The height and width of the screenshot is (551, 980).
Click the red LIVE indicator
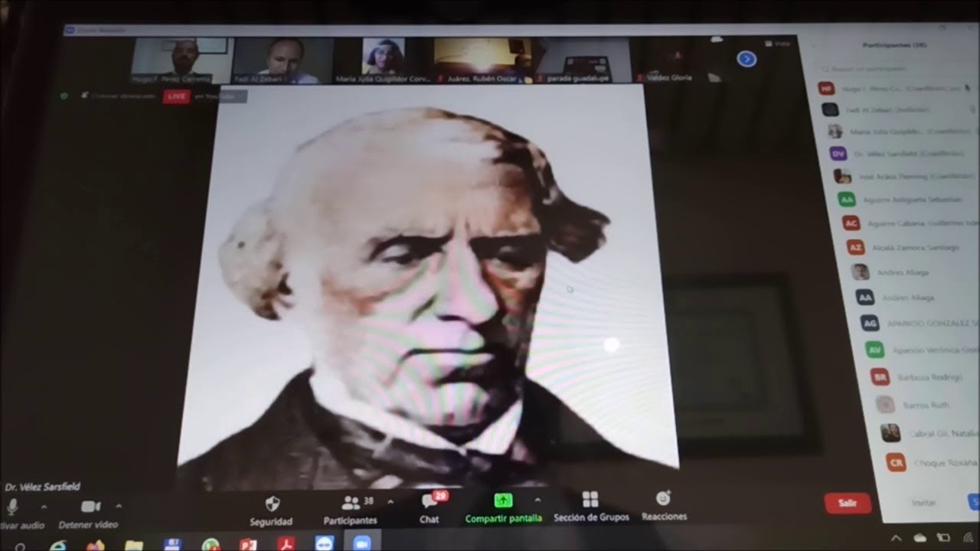pyautogui.click(x=177, y=96)
